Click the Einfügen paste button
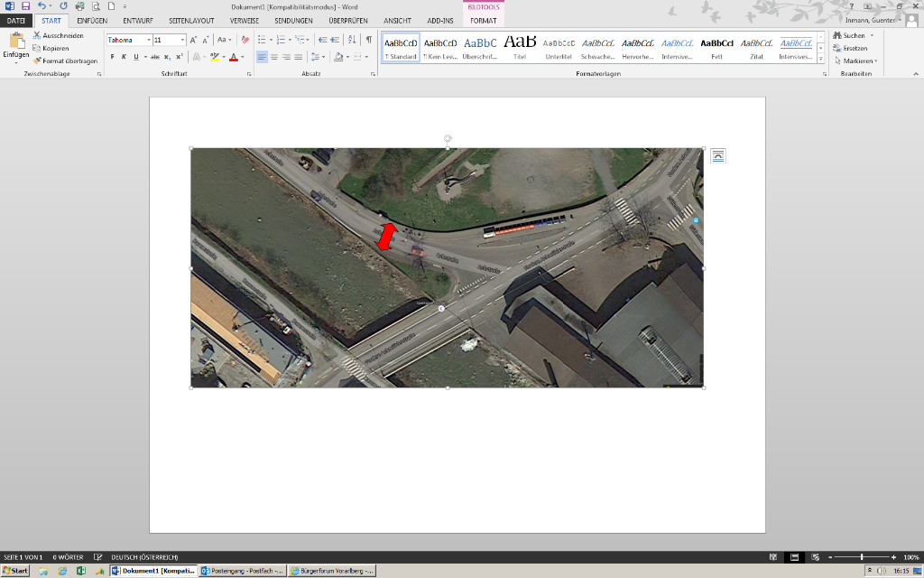The image size is (924, 578). [16, 47]
